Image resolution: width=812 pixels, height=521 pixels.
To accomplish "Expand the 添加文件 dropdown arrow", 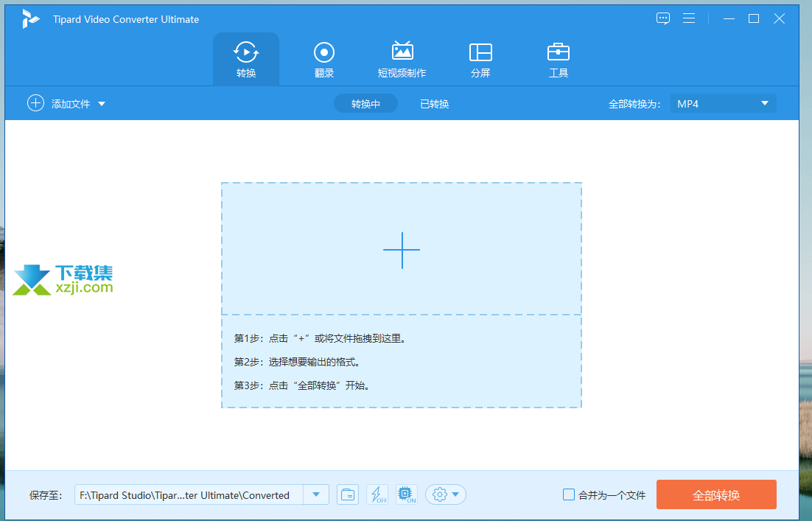I will coord(102,104).
